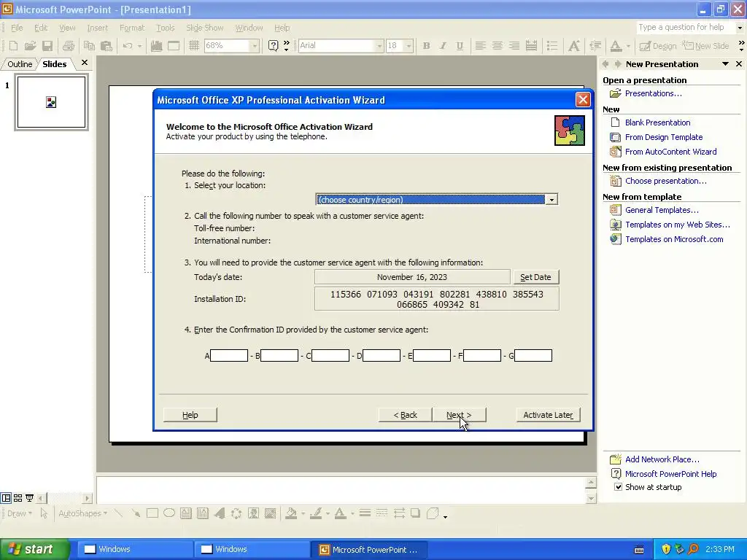Click Confirmation ID field G

click(533, 355)
